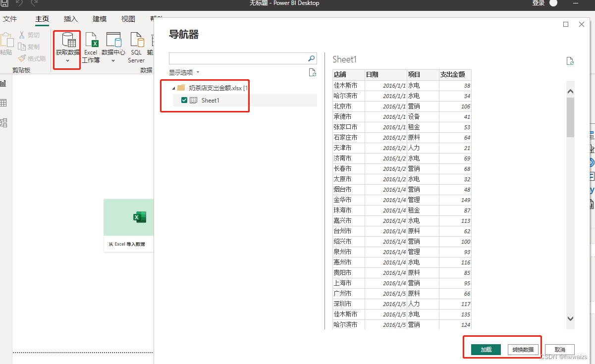
Task: Open Data table view from left sidebar
Action: click(3, 103)
